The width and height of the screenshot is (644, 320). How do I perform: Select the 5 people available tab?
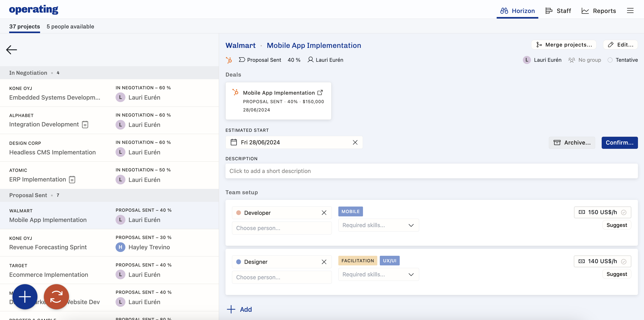point(70,26)
